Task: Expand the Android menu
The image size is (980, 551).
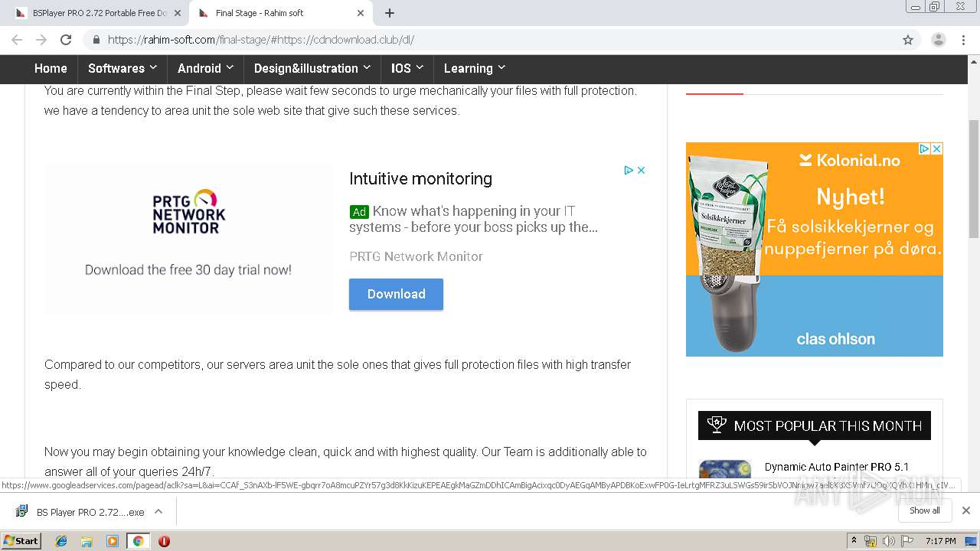Action: coord(205,68)
